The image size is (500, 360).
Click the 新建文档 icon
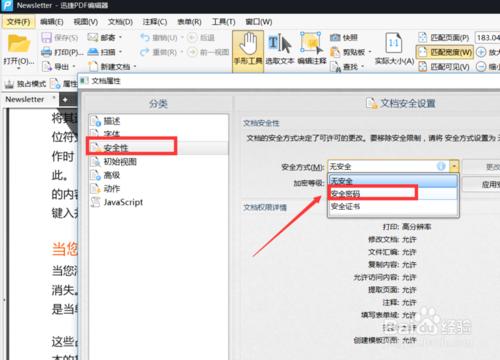93,66
